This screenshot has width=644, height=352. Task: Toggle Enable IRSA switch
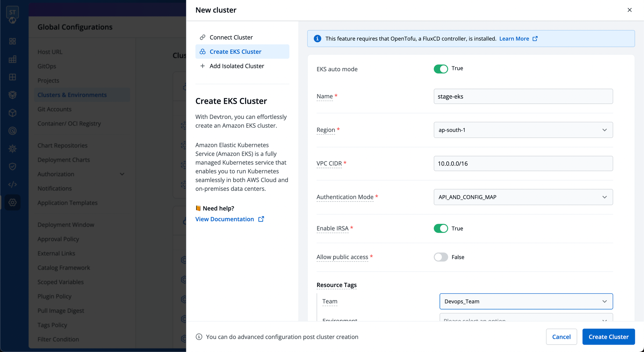[x=441, y=229]
